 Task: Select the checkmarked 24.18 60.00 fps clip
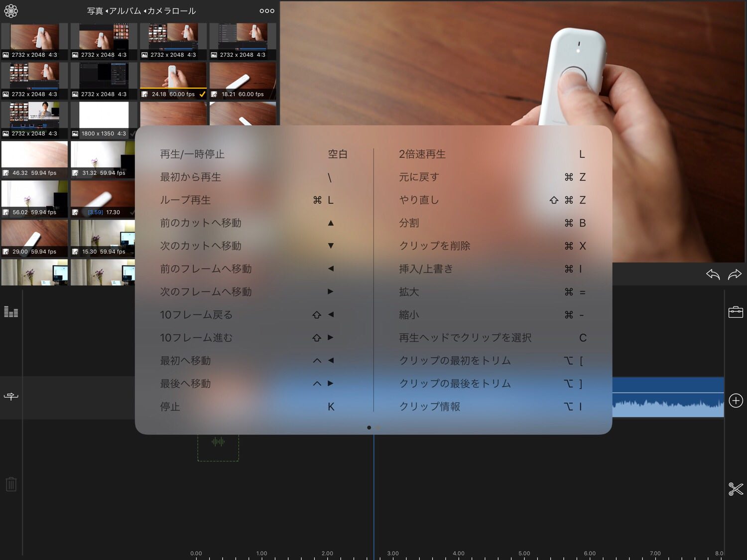click(x=173, y=80)
